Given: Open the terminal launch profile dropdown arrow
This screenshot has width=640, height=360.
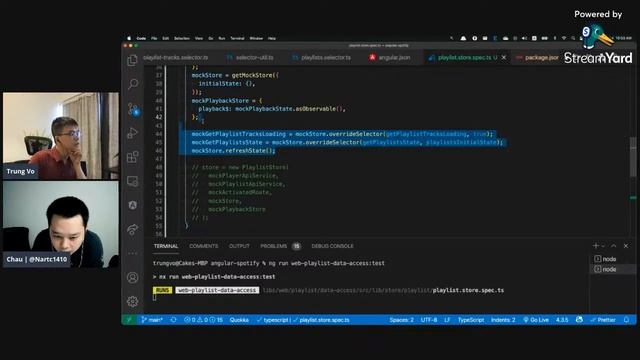Looking at the screenshot, I should (x=603, y=246).
